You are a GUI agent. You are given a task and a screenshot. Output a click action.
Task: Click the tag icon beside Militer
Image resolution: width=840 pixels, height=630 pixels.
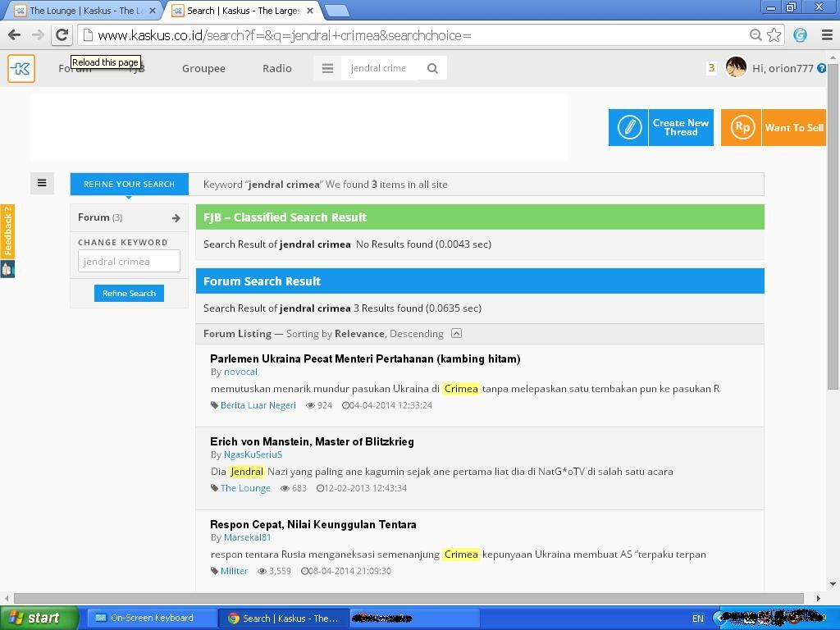coord(215,571)
